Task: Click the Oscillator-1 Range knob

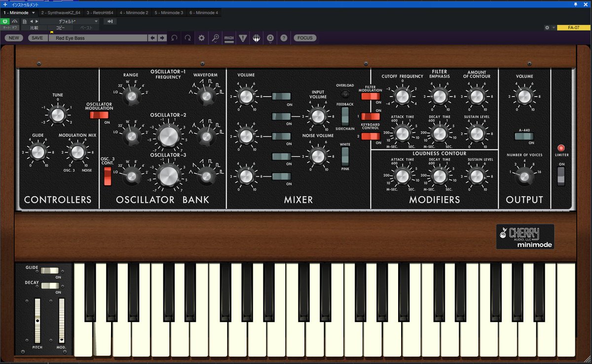Action: 131,96
